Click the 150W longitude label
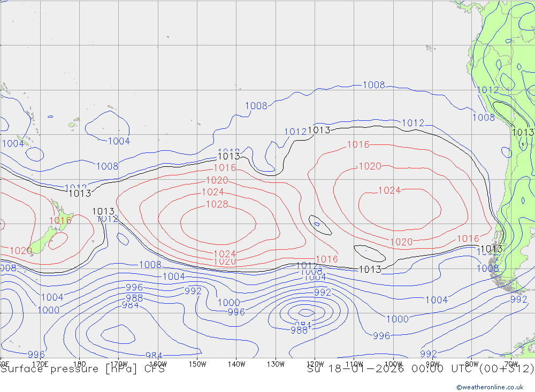535x392 pixels. (197, 364)
